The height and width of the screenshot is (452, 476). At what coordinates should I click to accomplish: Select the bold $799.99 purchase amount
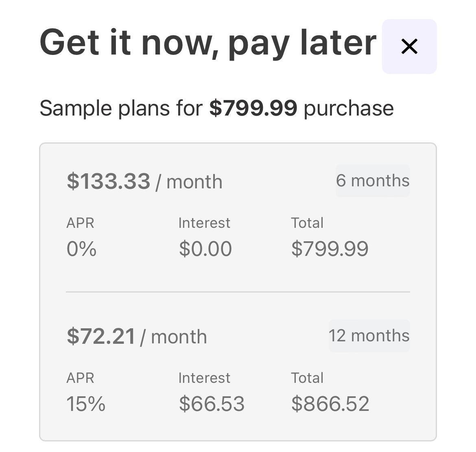[x=253, y=109]
